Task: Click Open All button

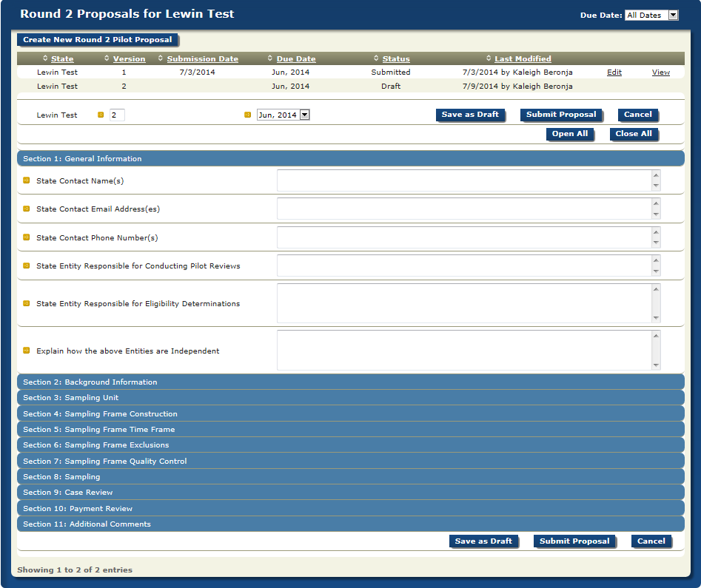Action: point(570,134)
